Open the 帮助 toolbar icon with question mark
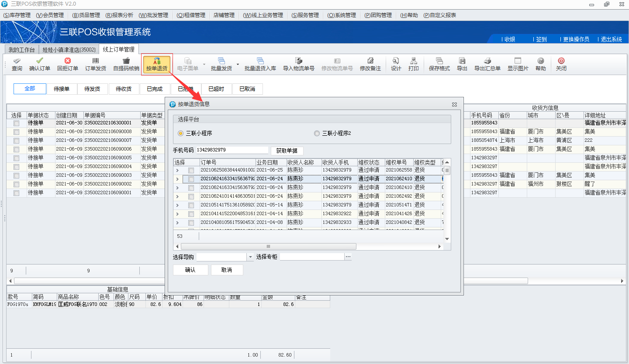The image size is (629, 364). (x=541, y=64)
